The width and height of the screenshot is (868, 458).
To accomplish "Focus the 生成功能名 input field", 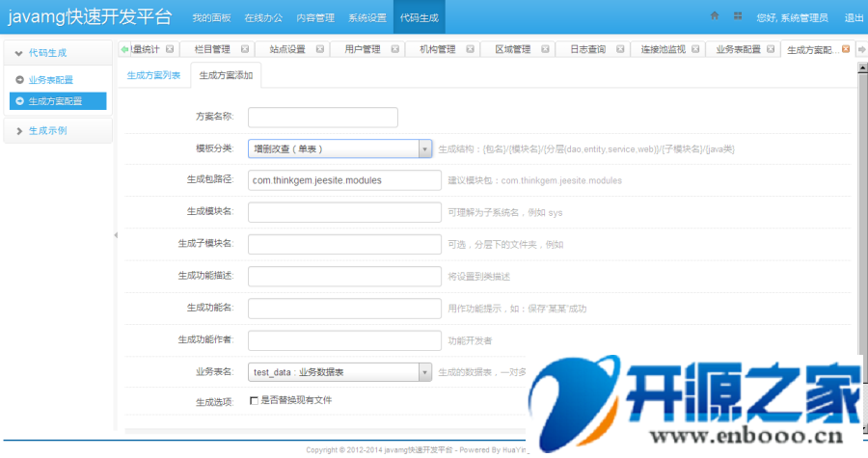I will 344,309.
